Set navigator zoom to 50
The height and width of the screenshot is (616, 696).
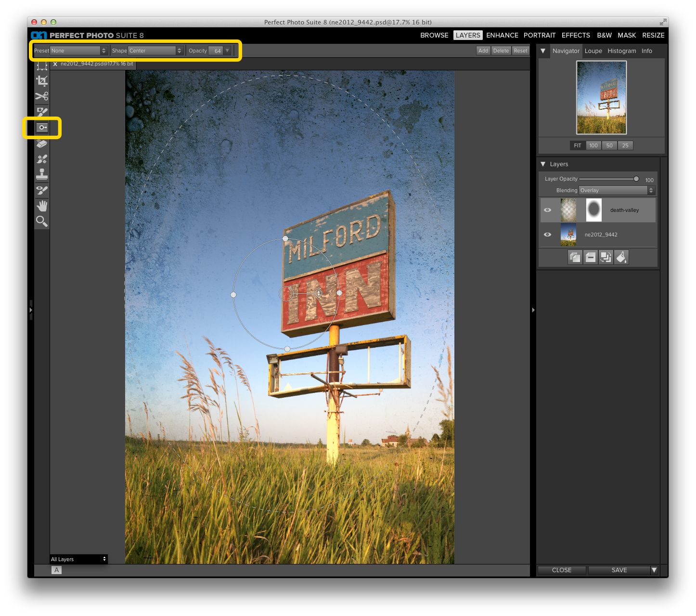(609, 145)
